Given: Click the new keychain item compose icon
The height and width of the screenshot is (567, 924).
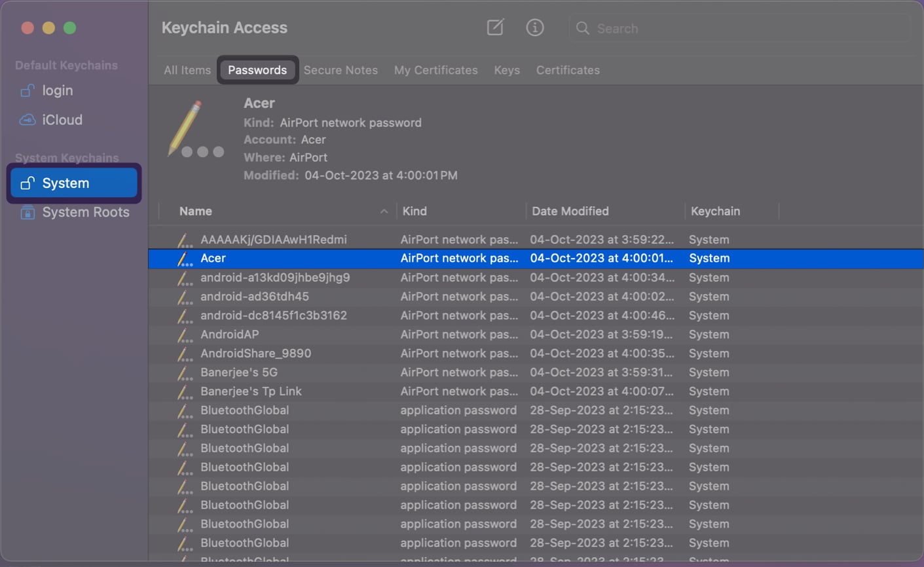Looking at the screenshot, I should (x=495, y=27).
